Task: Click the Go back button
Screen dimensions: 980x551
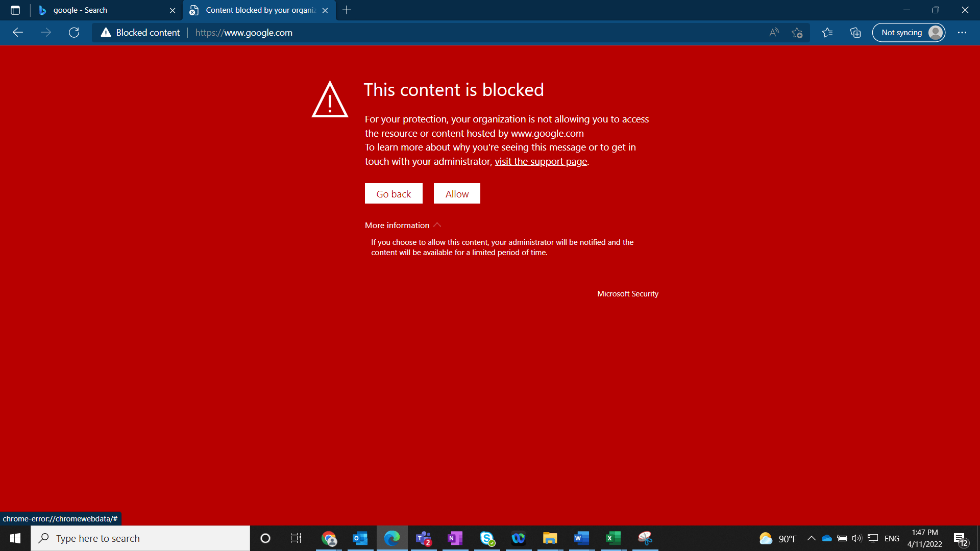Action: point(394,194)
